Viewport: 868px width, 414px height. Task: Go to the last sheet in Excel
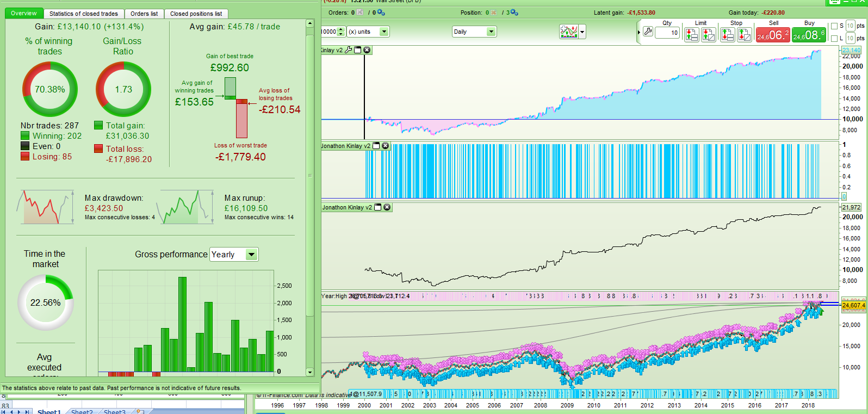tap(26, 412)
